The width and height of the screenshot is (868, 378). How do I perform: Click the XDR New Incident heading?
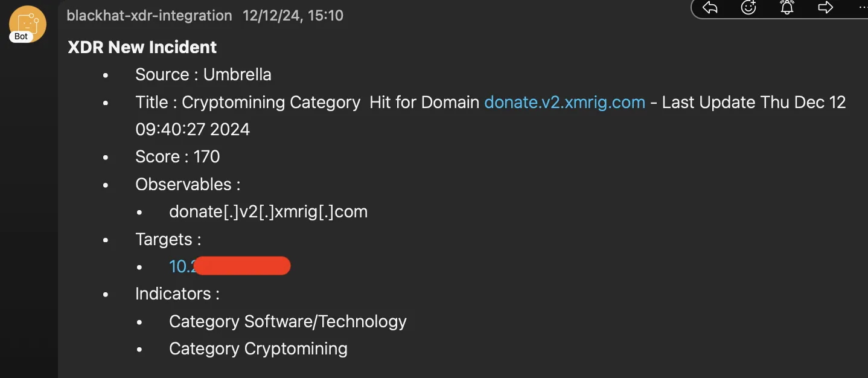pyautogui.click(x=142, y=47)
